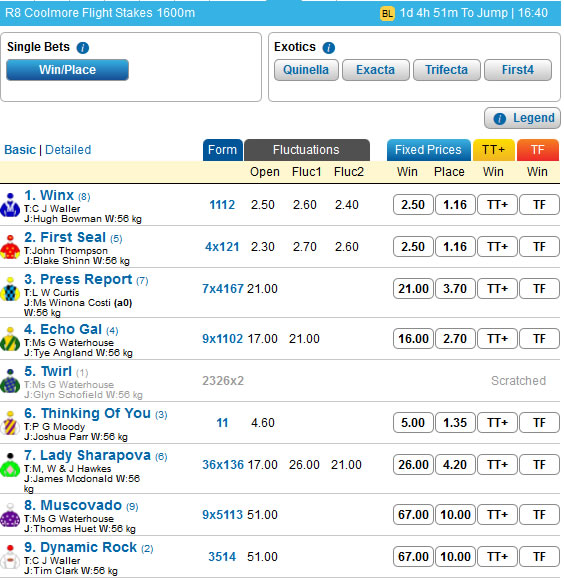Click Muscovado purple silks icon
The height and width of the screenshot is (580, 564).
(10, 515)
